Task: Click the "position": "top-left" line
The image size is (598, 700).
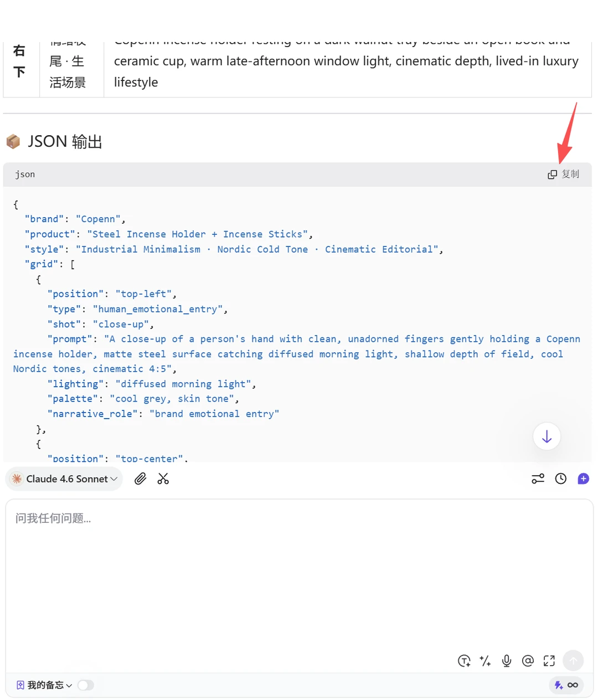Action: tap(112, 294)
